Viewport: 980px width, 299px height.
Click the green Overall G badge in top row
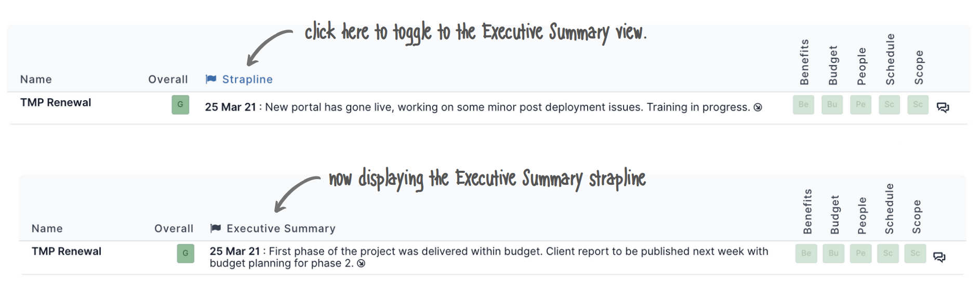(180, 105)
